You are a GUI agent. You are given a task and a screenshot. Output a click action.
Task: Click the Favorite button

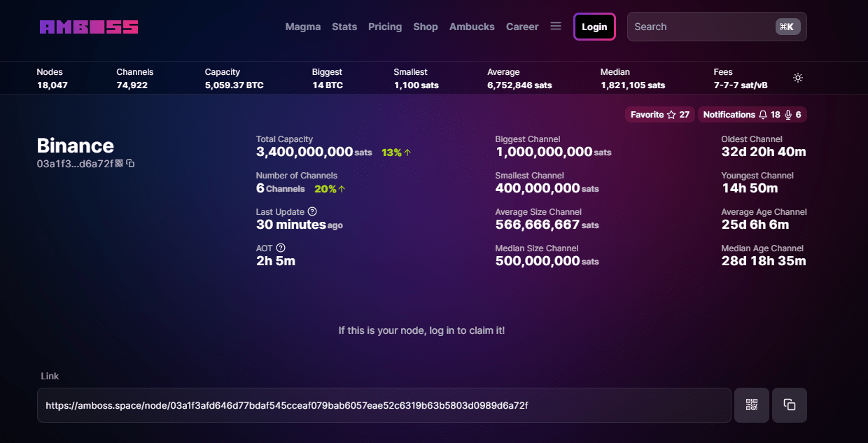pos(660,115)
